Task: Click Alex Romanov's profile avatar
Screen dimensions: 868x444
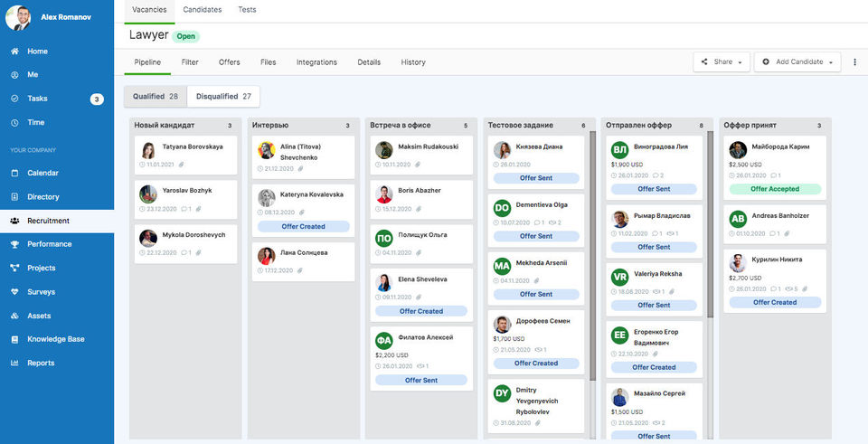Action: click(x=18, y=18)
